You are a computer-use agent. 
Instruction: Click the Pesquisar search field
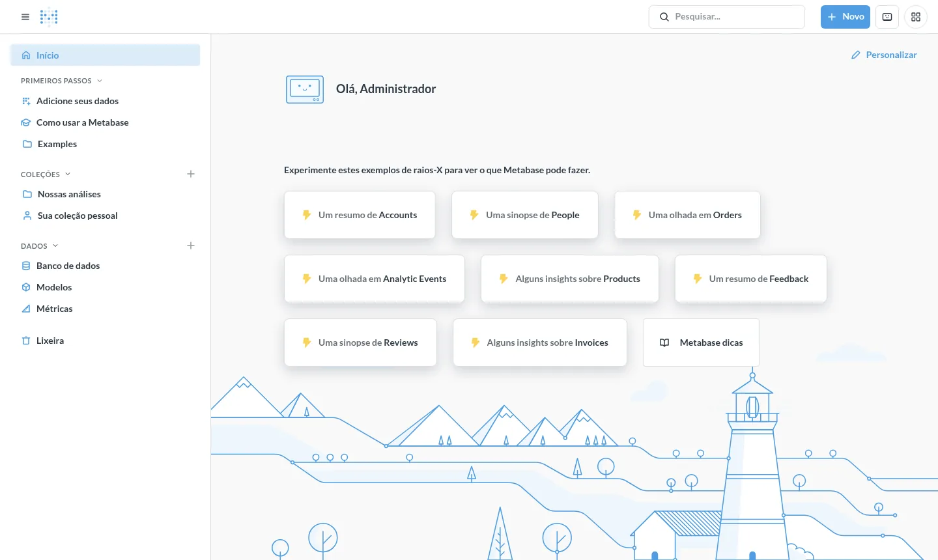727,17
